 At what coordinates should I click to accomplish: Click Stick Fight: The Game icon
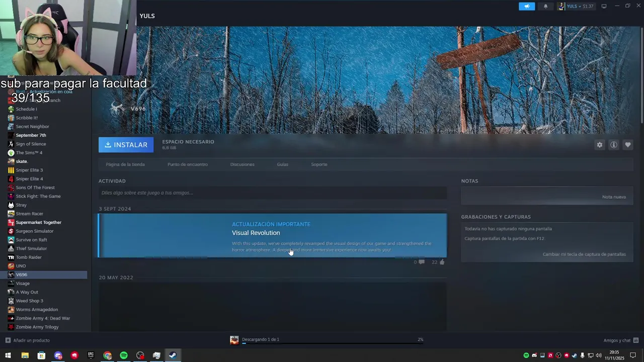[x=11, y=196]
